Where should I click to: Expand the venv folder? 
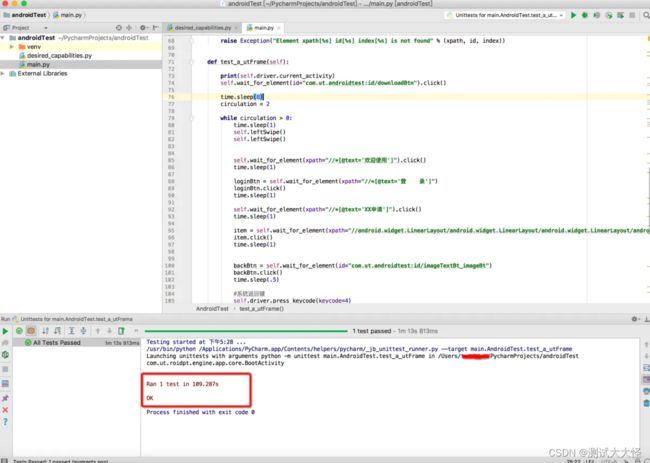pyautogui.click(x=12, y=47)
